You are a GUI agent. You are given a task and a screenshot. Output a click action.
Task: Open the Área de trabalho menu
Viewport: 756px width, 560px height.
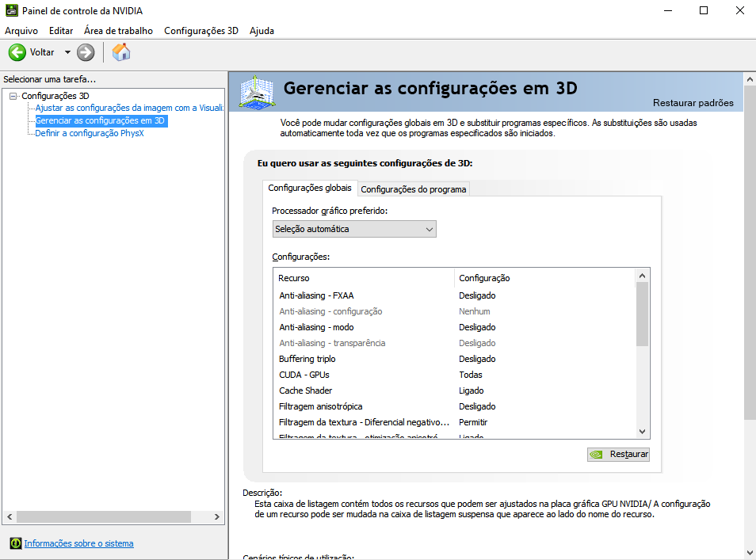coord(118,30)
